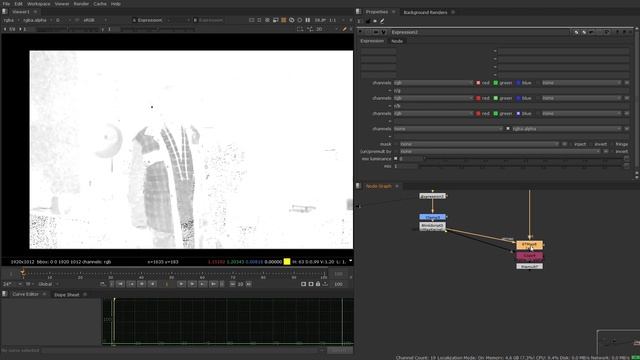640x360 pixels.
Task: Toggle red checkbox in second channels row
Action: click(478, 98)
